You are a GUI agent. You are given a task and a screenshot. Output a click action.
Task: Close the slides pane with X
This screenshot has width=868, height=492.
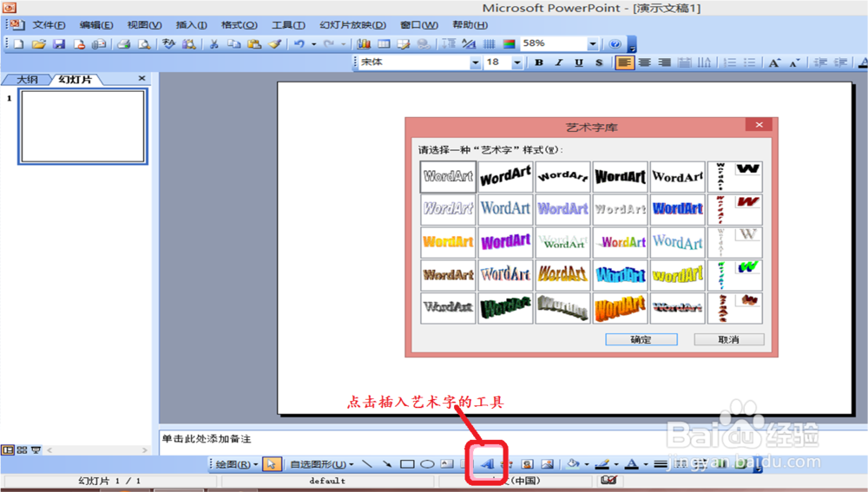[141, 79]
